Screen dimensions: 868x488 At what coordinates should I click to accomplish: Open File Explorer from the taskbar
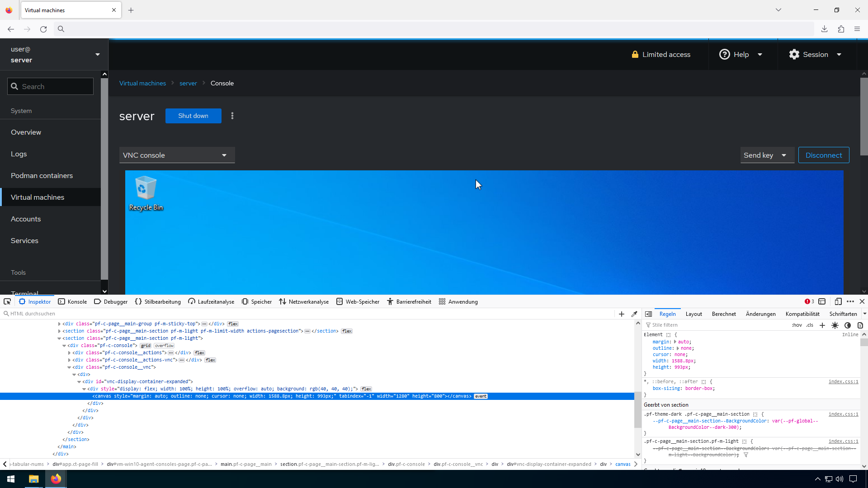pos(33,479)
